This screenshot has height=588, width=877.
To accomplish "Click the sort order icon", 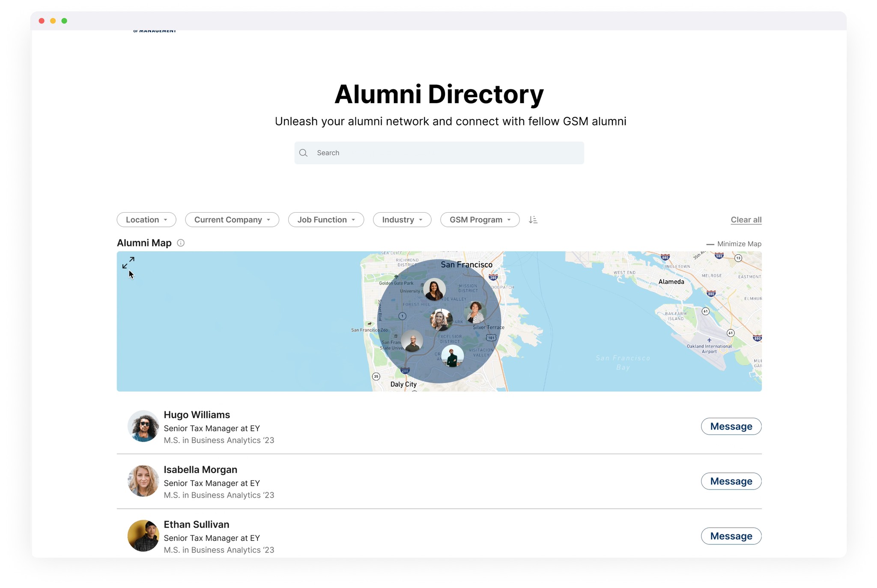I will pyautogui.click(x=533, y=220).
